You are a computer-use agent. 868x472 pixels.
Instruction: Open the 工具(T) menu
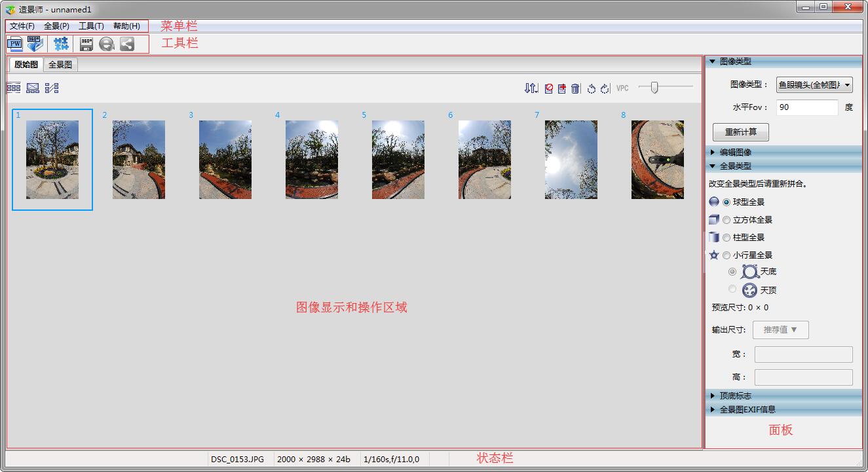[91, 26]
